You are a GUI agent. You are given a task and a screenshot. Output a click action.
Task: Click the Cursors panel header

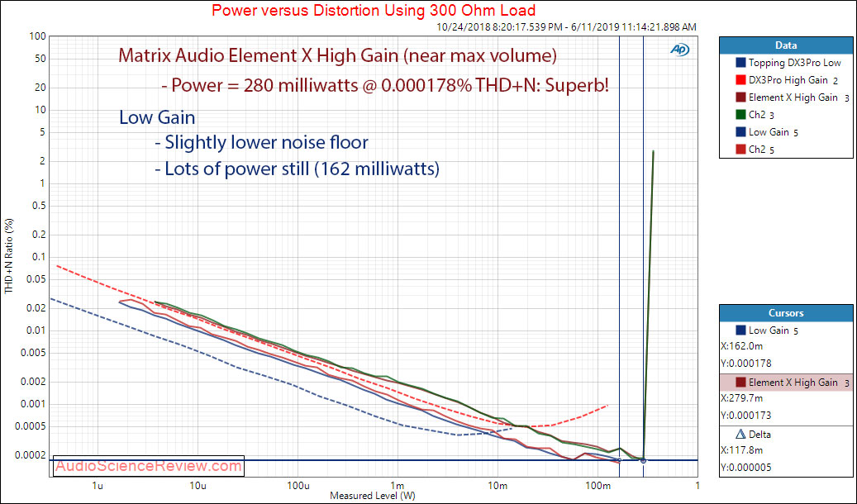pos(786,313)
